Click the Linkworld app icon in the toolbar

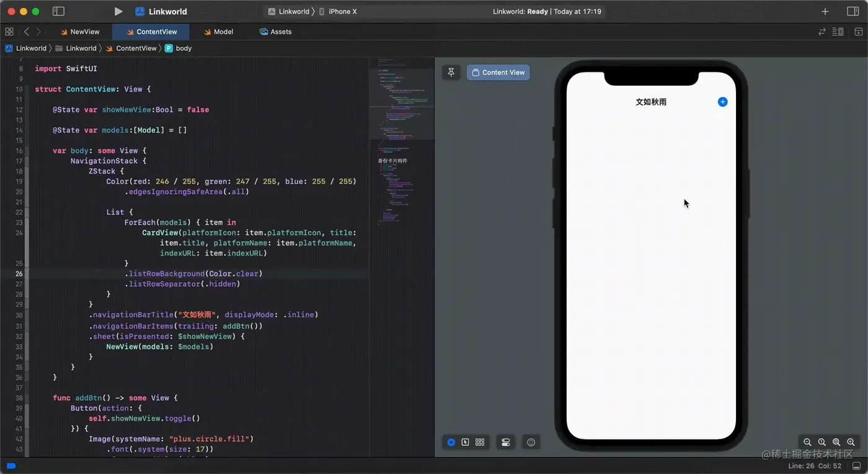point(139,11)
